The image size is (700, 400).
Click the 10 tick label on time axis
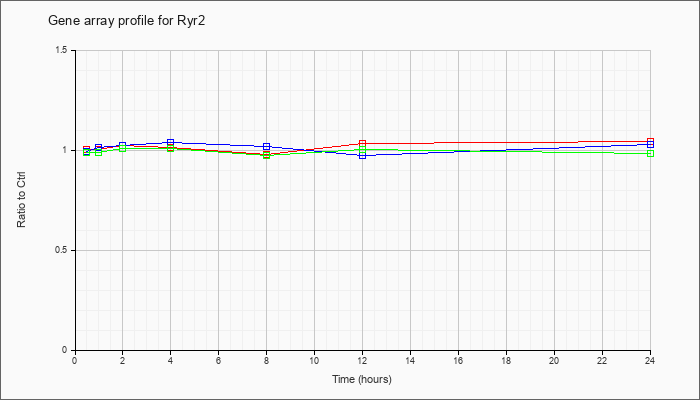coord(314,361)
